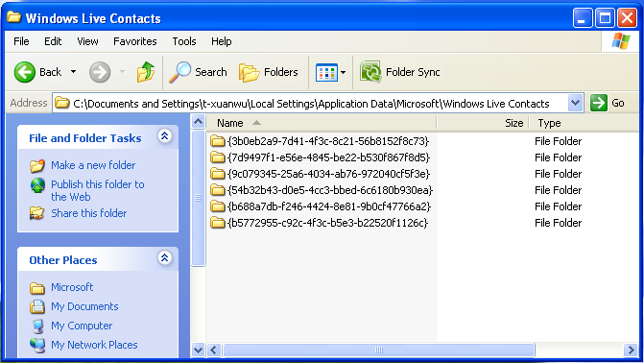Click the Publish this folder globe icon

(37, 185)
